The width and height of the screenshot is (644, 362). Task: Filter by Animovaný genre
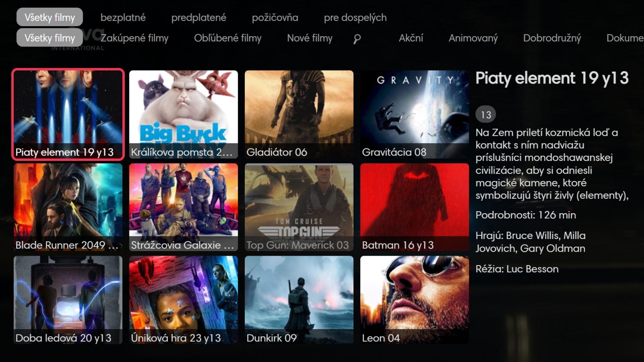tap(473, 38)
